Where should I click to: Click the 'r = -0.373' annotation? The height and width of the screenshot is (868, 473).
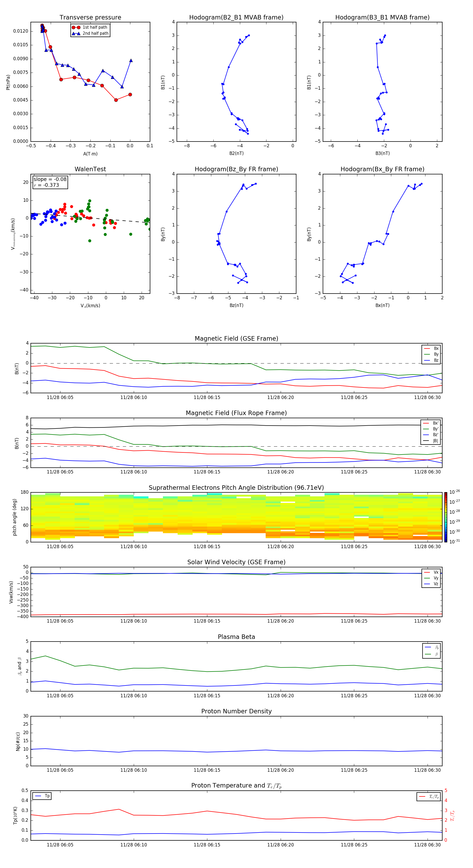[x=47, y=185]
